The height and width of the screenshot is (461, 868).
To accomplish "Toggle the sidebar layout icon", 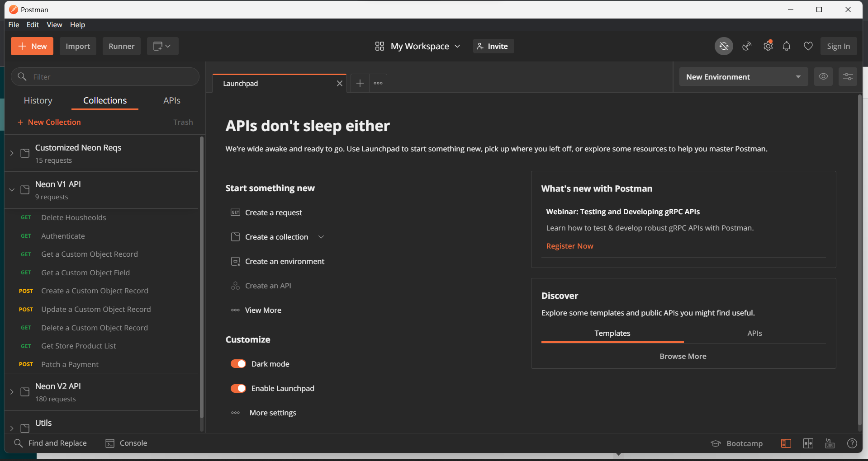I will [x=786, y=443].
